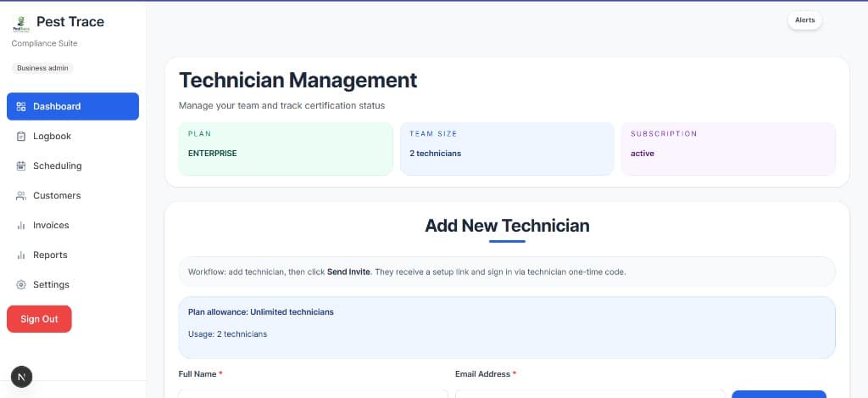Open Settings from sidebar
Viewport: 868px width, 398px height.
(x=73, y=285)
